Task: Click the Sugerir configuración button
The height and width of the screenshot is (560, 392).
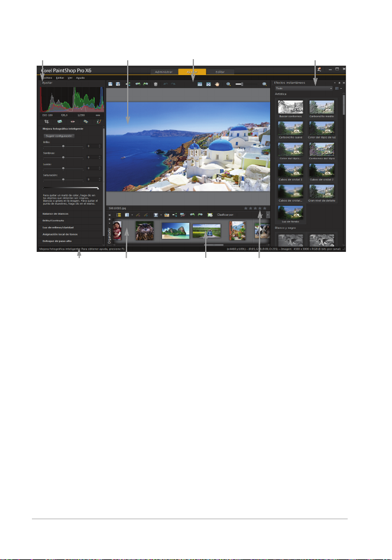Action: coord(59,136)
